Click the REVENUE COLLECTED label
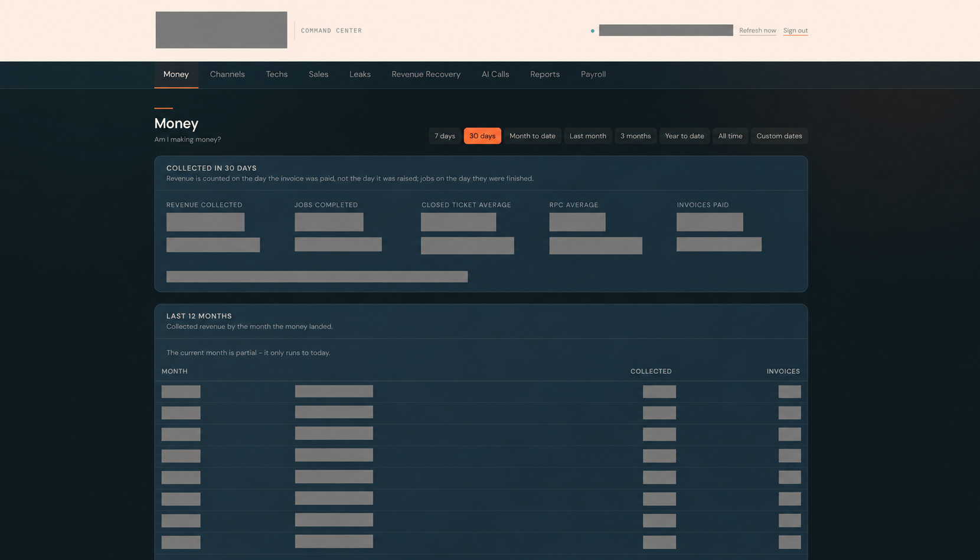 click(x=204, y=205)
